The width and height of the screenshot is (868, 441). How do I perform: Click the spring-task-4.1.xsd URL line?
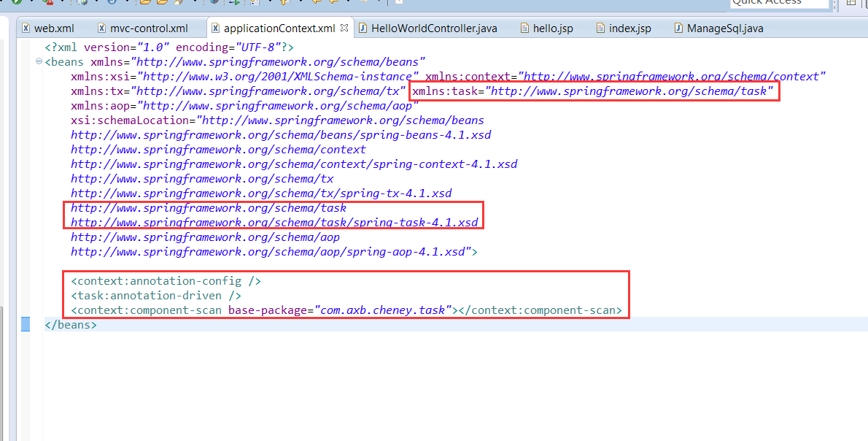[274, 222]
